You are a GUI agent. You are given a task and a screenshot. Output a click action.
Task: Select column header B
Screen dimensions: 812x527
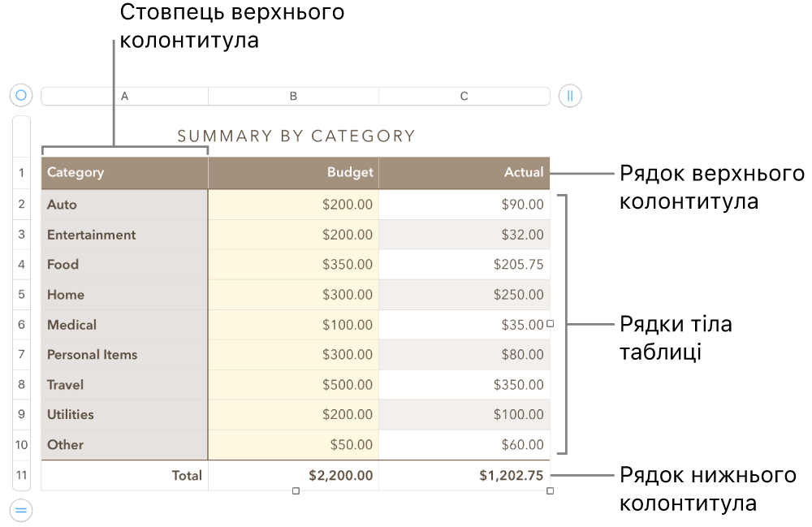point(292,95)
